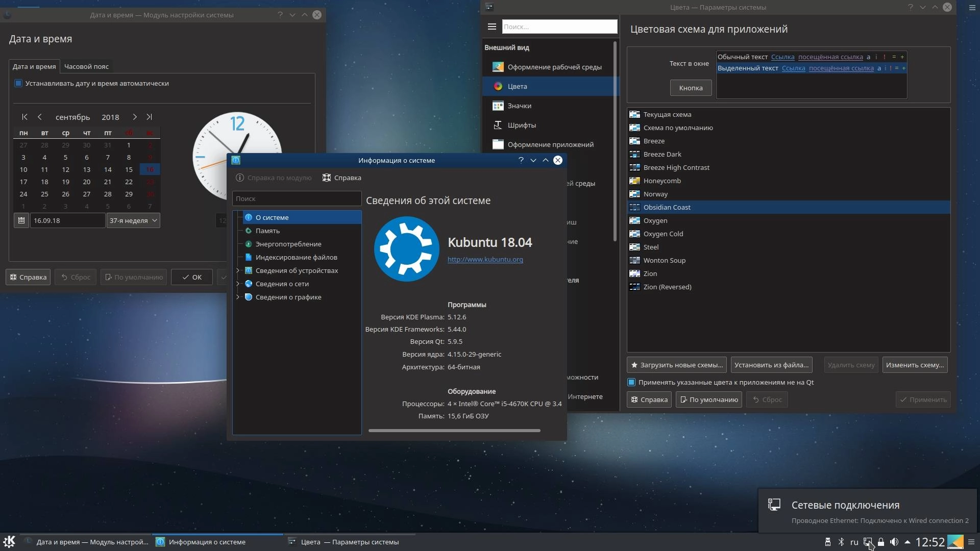
Task: Select the Значки icon settings entry
Action: click(550, 106)
